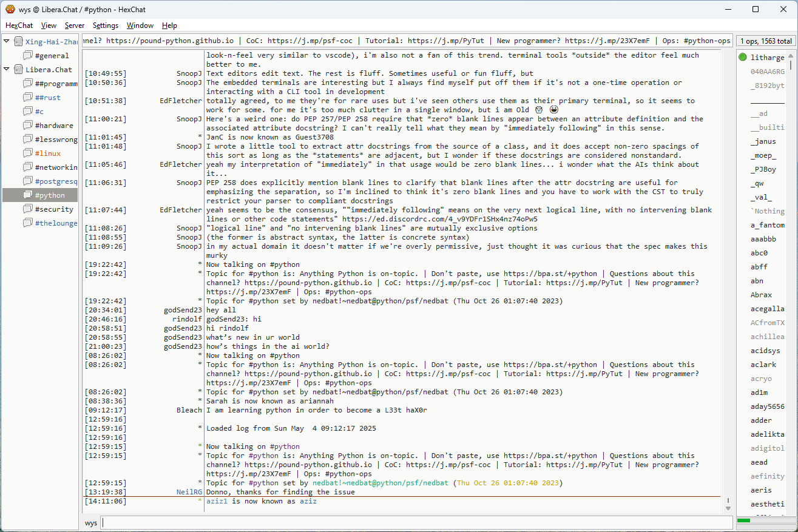The height and width of the screenshot is (532, 798).
Task: Open the Settings menu
Action: pos(106,25)
